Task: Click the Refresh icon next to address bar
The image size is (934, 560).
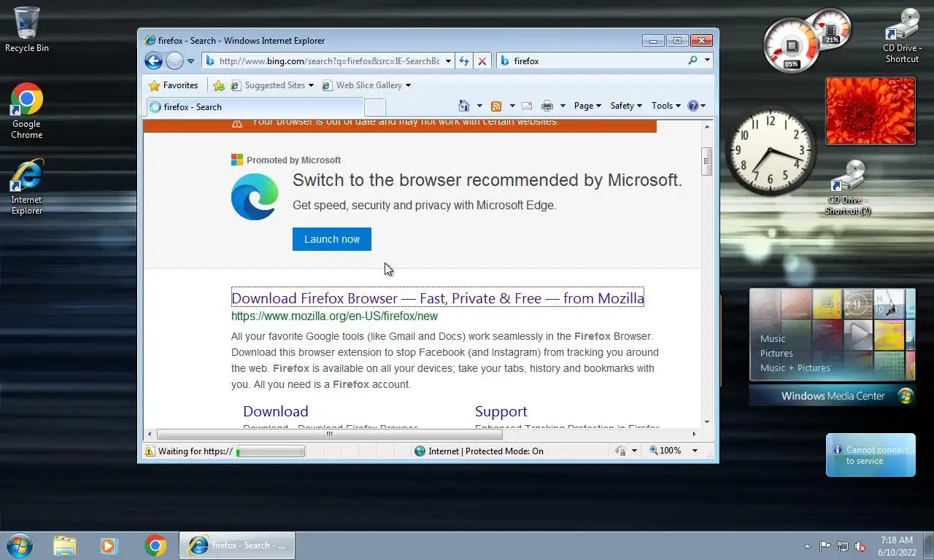Action: [464, 61]
